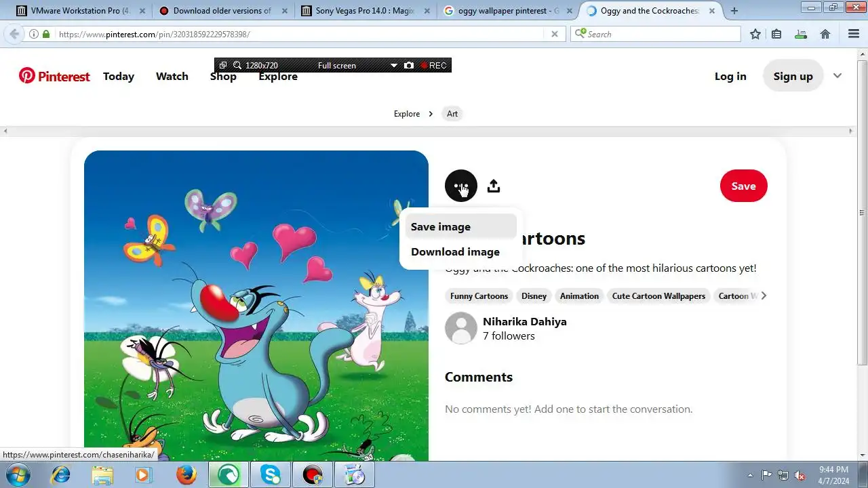This screenshot has height=488, width=868.
Task: Save the pin with red Save button
Action: point(743,186)
